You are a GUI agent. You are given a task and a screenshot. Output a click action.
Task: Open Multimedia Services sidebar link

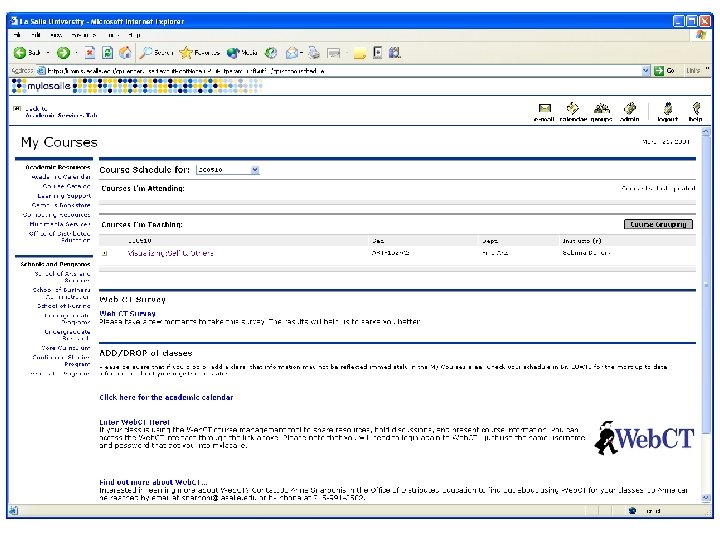60,224
